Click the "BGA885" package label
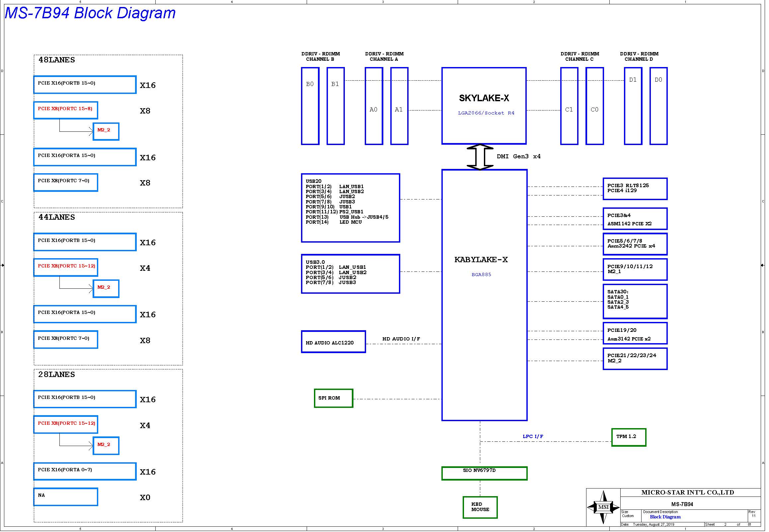Screen dimensions: 769x532 tap(481, 275)
